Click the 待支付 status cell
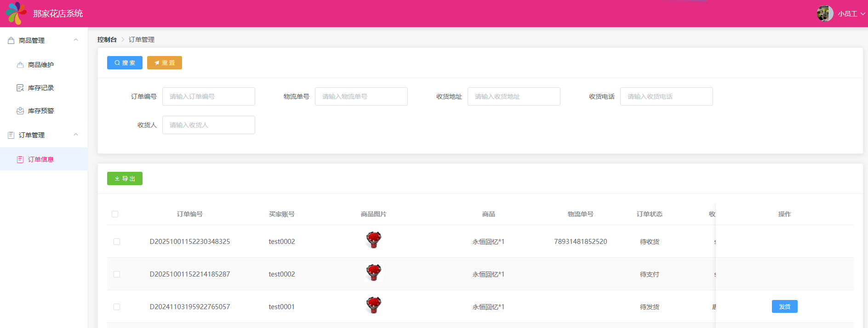This screenshot has height=328, width=868. click(x=650, y=274)
